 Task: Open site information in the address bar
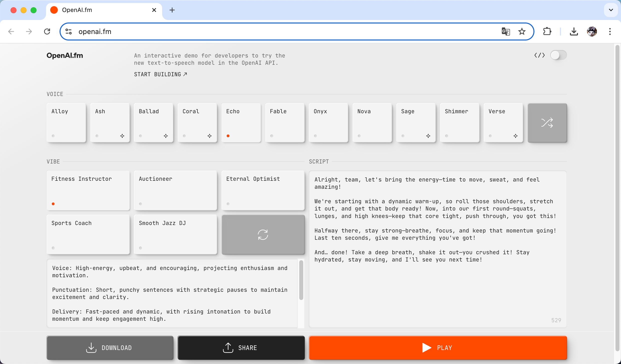pyautogui.click(x=68, y=31)
